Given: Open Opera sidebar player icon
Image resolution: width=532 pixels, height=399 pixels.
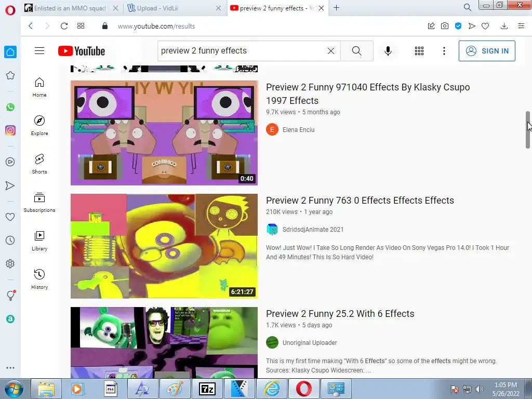Looking at the screenshot, I should pyautogui.click(x=10, y=162).
